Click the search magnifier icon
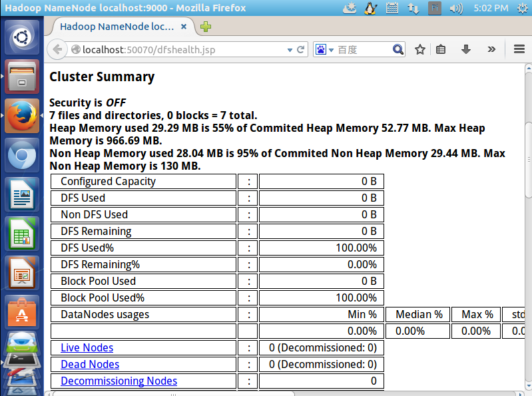 (x=398, y=49)
